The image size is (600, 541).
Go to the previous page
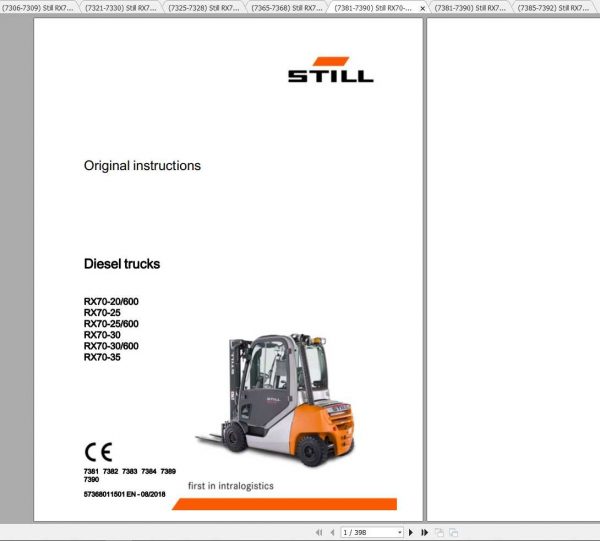click(332, 532)
